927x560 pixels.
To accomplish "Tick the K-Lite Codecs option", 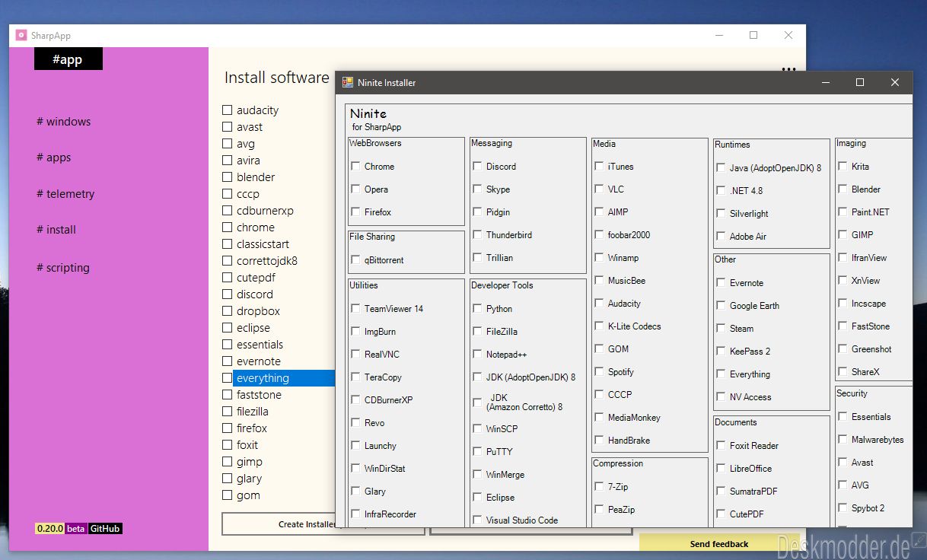I will (599, 326).
